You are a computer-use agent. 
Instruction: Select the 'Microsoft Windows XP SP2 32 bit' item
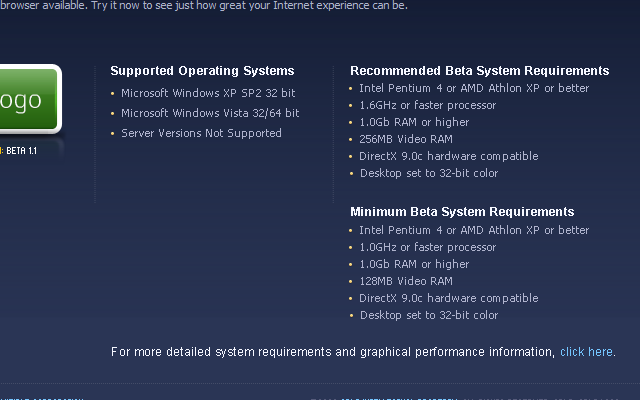coord(208,93)
